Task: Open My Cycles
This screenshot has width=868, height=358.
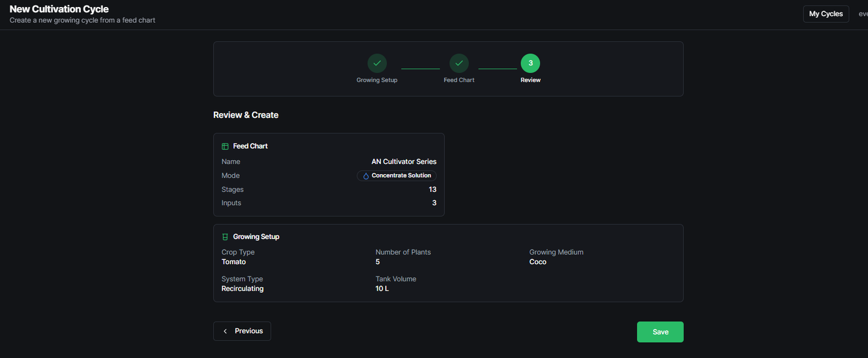Action: pyautogui.click(x=826, y=14)
